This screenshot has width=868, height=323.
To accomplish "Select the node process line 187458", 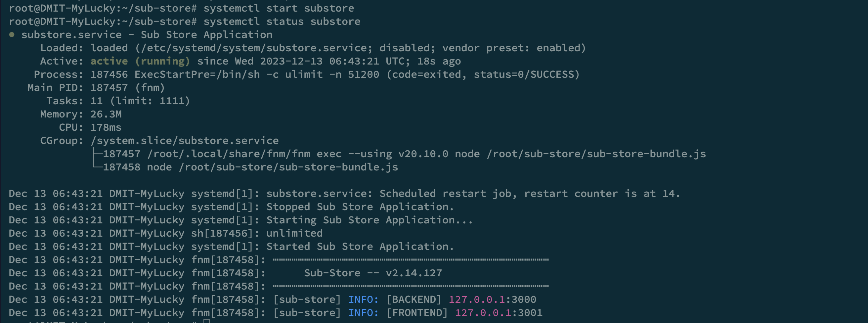I will pos(246,166).
